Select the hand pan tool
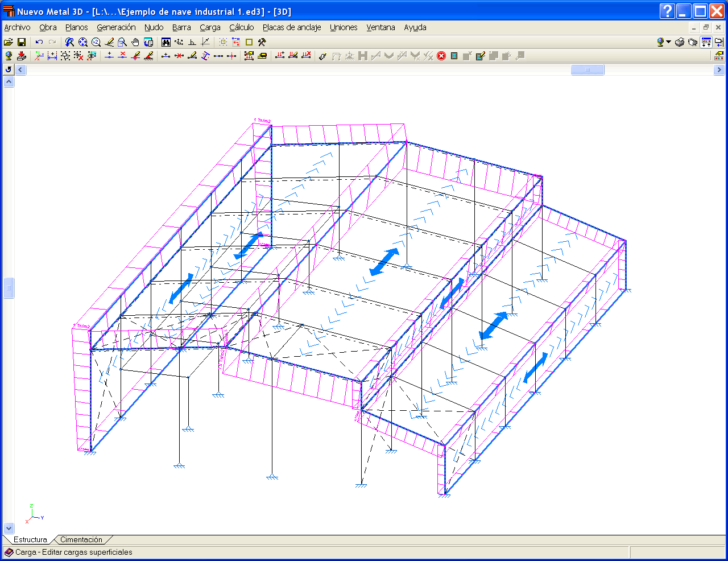Screen dimensions: 728x561 pos(135,42)
